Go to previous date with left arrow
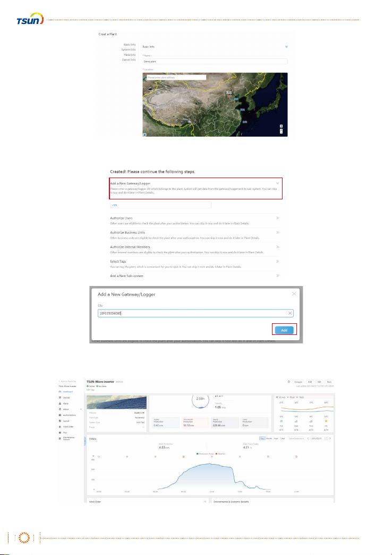392x555 pixels. [x=308, y=439]
